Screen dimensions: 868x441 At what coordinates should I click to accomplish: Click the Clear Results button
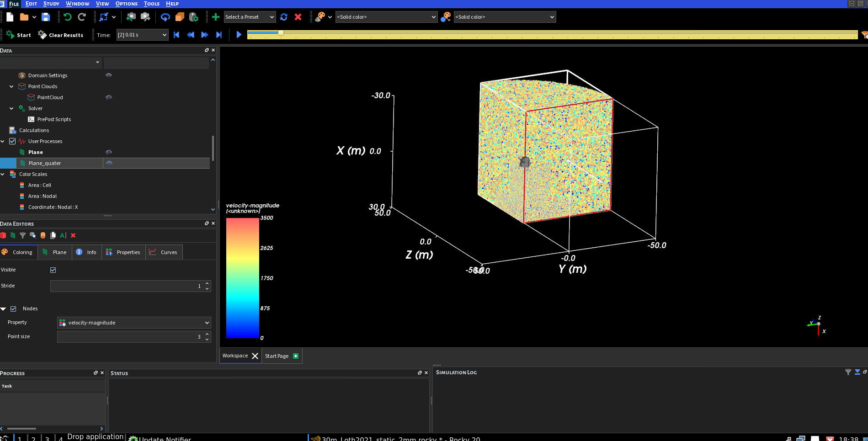61,35
